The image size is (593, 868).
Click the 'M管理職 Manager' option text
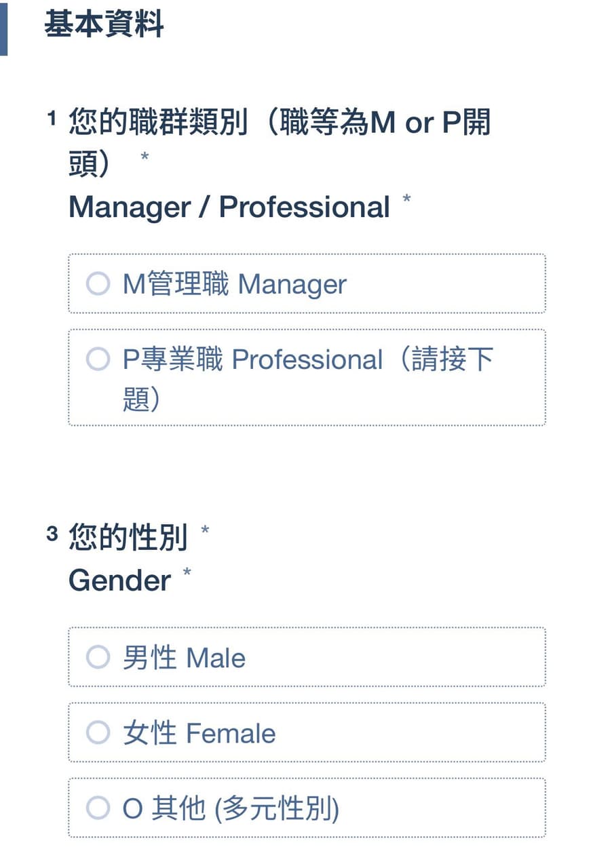click(235, 284)
